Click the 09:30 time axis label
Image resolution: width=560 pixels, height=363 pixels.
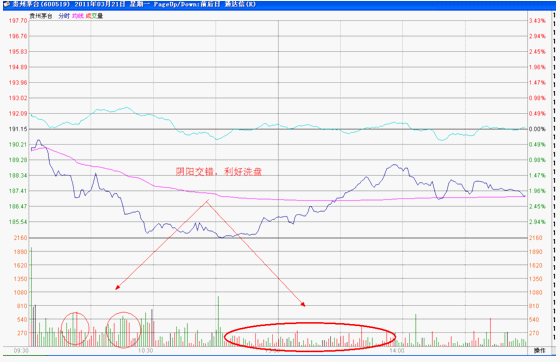pyautogui.click(x=21, y=350)
